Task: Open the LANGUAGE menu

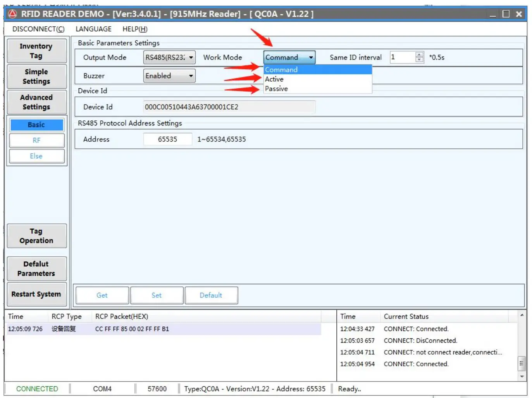Action: coord(93,29)
